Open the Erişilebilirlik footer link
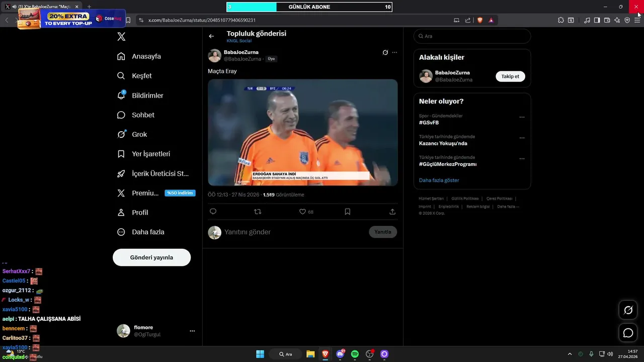The image size is (644, 362). pyautogui.click(x=449, y=207)
